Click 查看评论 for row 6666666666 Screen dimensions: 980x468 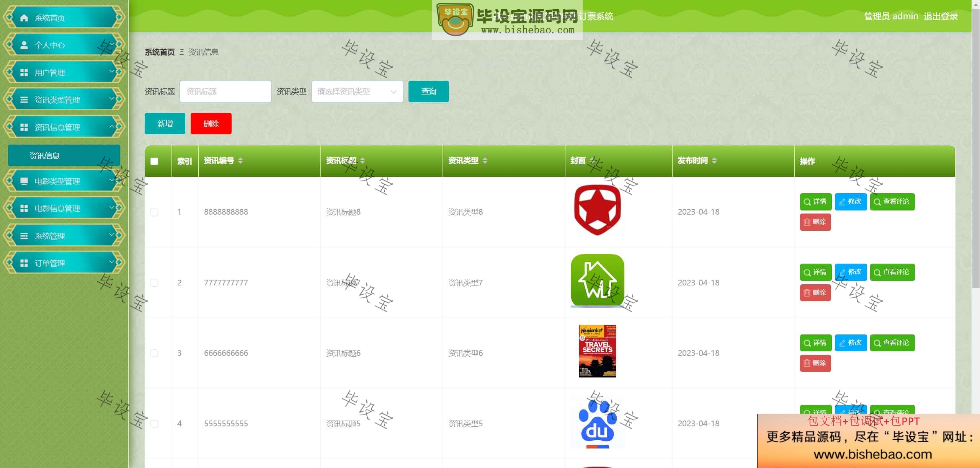[892, 343]
